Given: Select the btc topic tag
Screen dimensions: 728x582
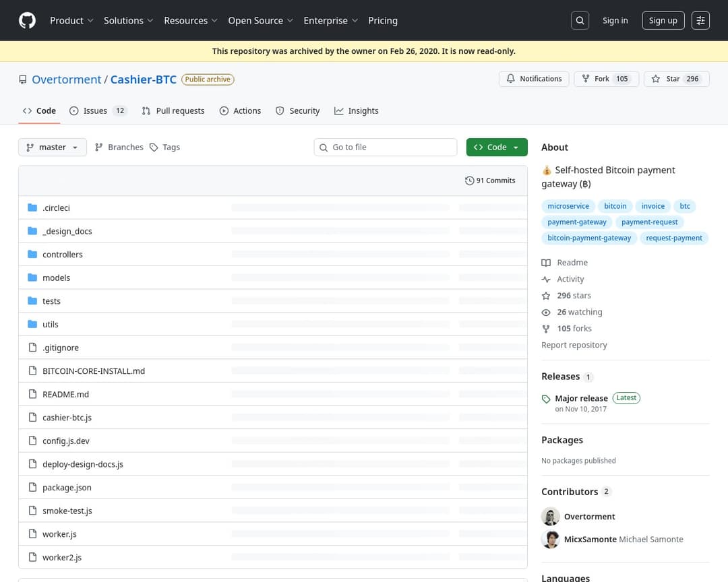Looking at the screenshot, I should [685, 206].
